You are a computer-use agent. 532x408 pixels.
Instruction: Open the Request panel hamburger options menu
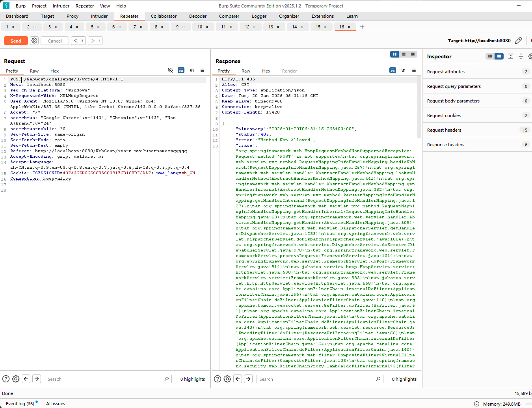tap(202, 70)
